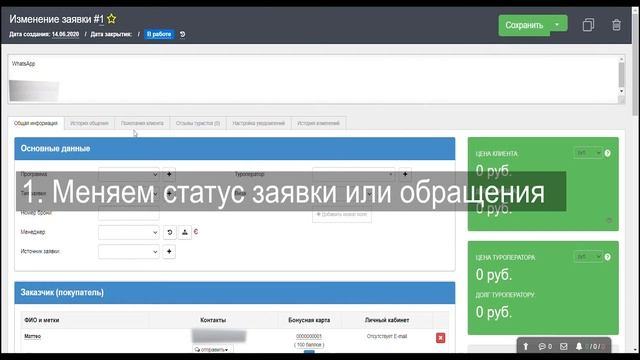Screen dimensions: 640x360
Task: Toggle the favorite star next to Изменение заявки #1
Action: (x=111, y=19)
